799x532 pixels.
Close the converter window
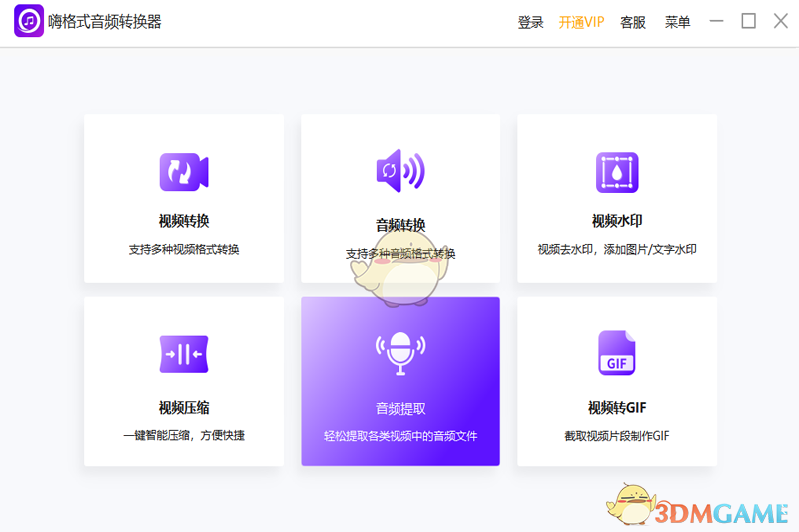(x=781, y=21)
